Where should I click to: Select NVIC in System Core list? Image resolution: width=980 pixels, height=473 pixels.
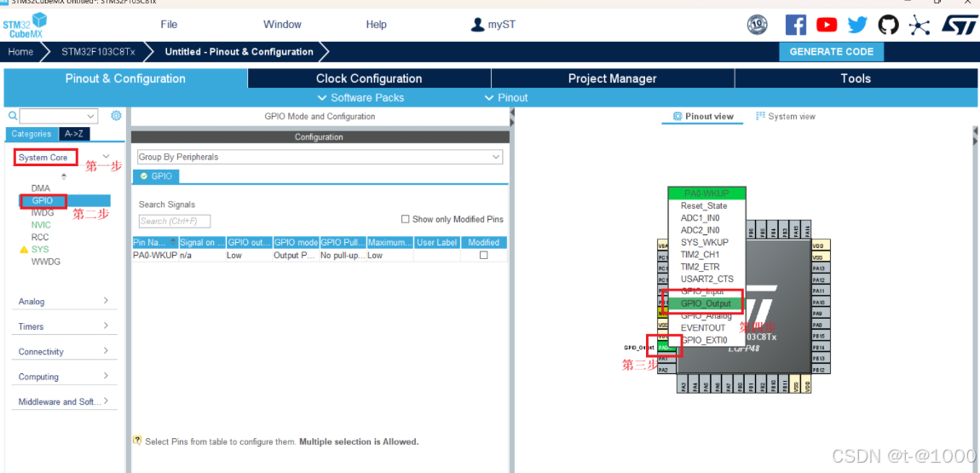coord(41,225)
